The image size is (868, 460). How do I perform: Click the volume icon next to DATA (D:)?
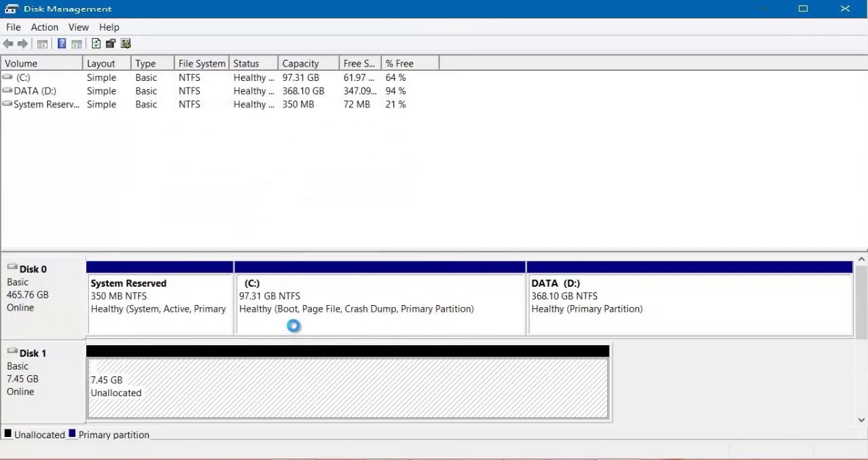click(7, 90)
